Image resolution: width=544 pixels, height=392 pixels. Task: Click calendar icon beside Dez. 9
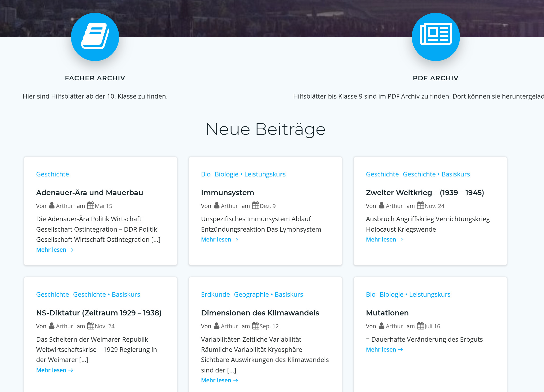click(x=256, y=206)
